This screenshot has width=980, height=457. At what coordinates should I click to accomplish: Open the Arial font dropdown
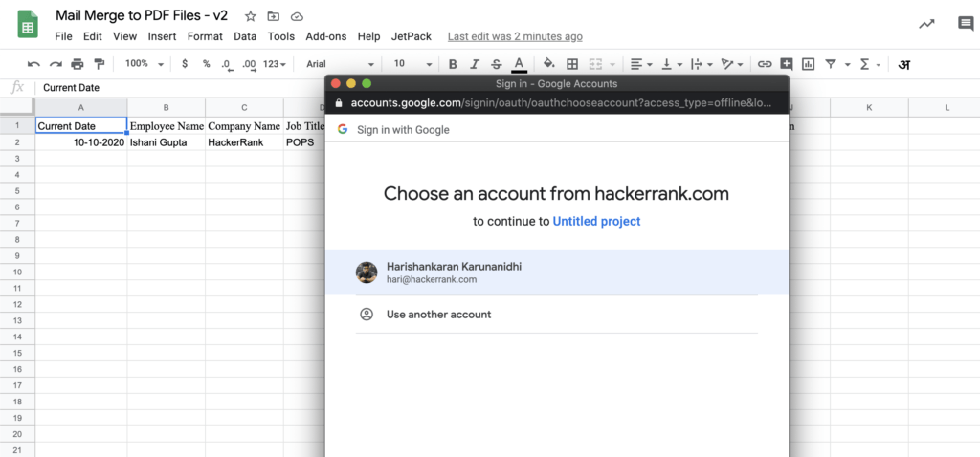pos(340,64)
